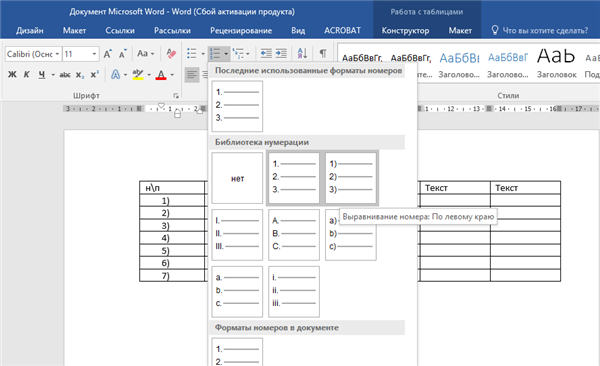
Task: Expand the bullets dropdown arrow
Action: click(203, 54)
